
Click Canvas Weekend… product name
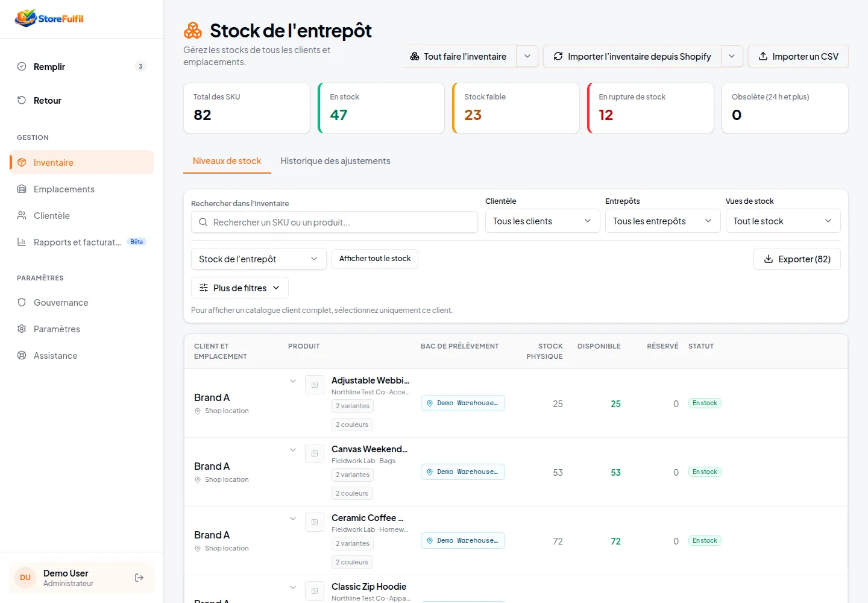pos(370,449)
